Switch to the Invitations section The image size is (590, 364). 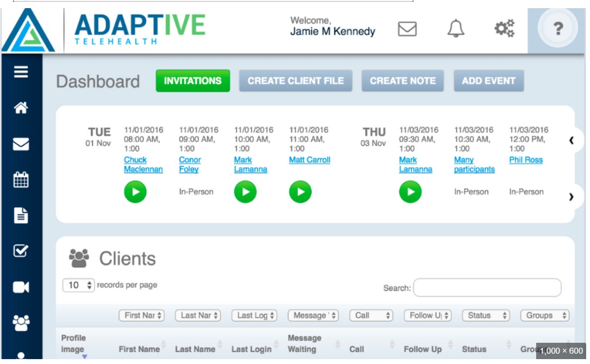[x=193, y=80]
